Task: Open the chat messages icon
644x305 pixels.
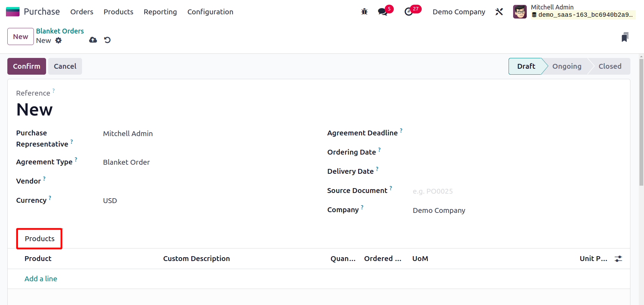Action: point(383,12)
